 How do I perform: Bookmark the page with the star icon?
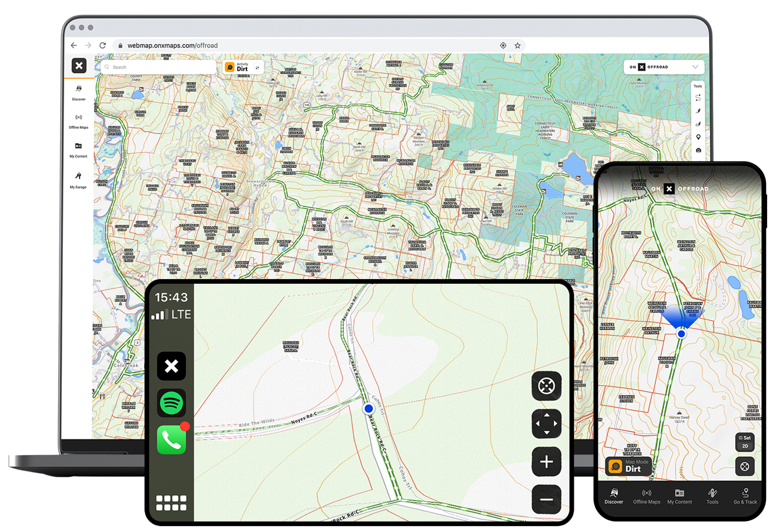tap(517, 45)
